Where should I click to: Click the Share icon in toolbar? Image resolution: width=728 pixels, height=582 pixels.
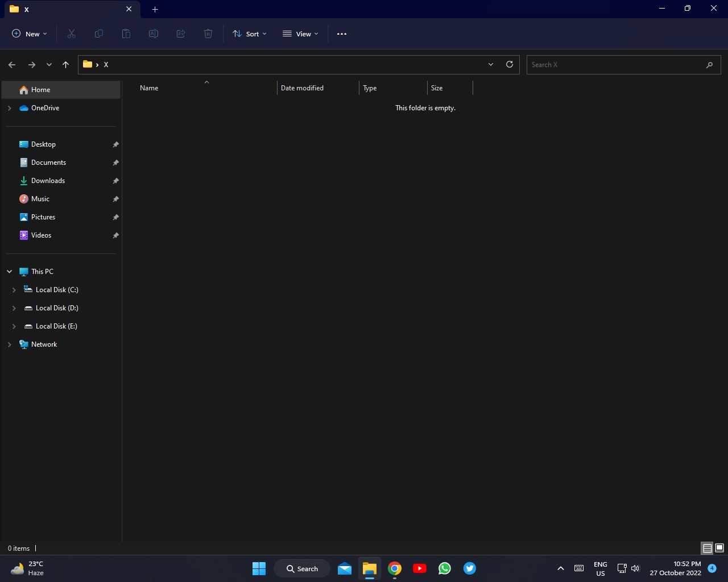click(181, 34)
